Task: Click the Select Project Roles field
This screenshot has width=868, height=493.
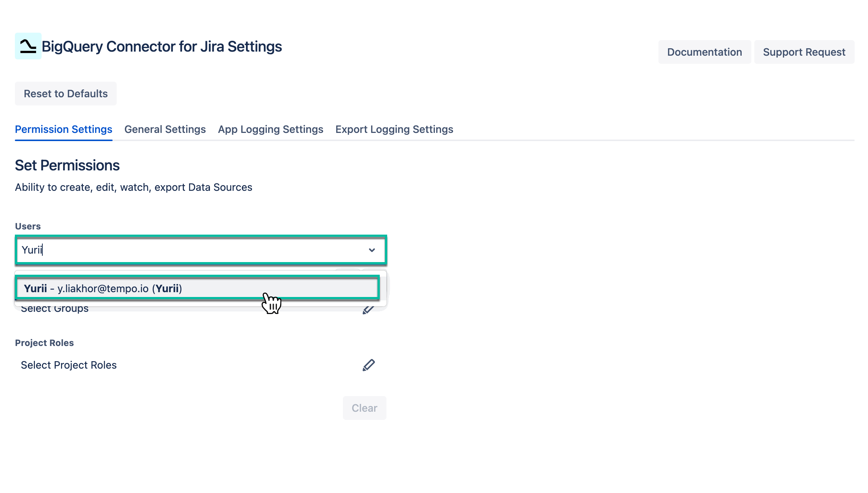Action: click(x=68, y=365)
